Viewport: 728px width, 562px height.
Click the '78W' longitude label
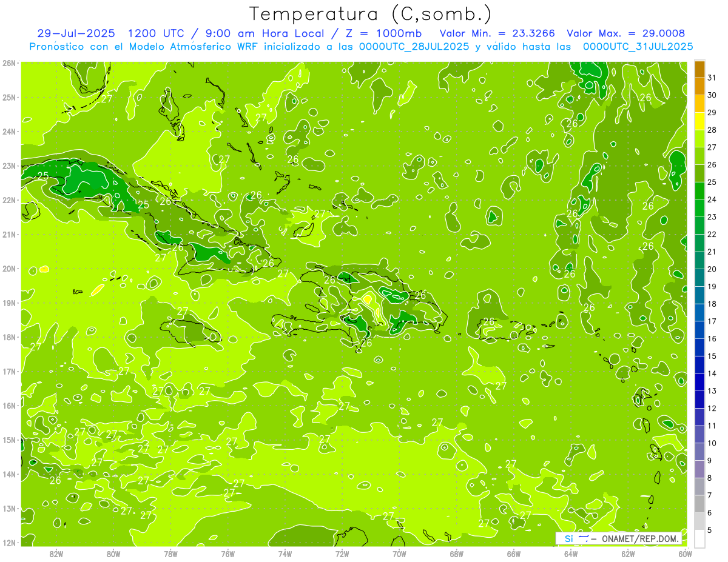coord(170,554)
